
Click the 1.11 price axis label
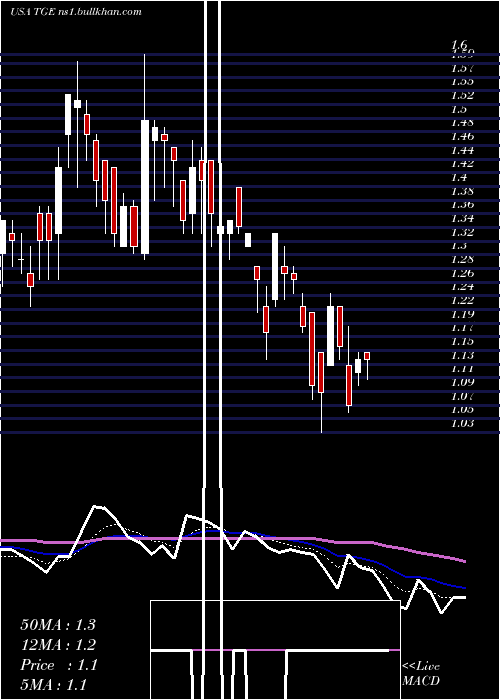(x=462, y=369)
